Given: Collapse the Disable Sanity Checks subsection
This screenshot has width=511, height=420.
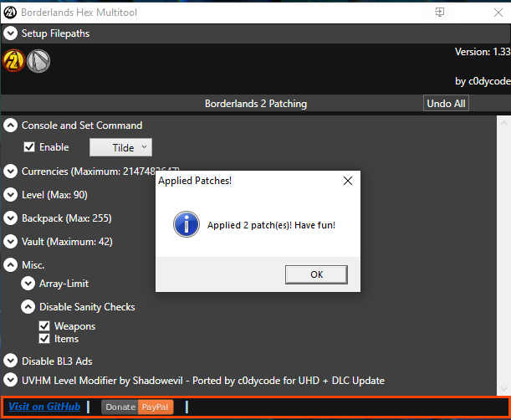Looking at the screenshot, I should pyautogui.click(x=28, y=307).
